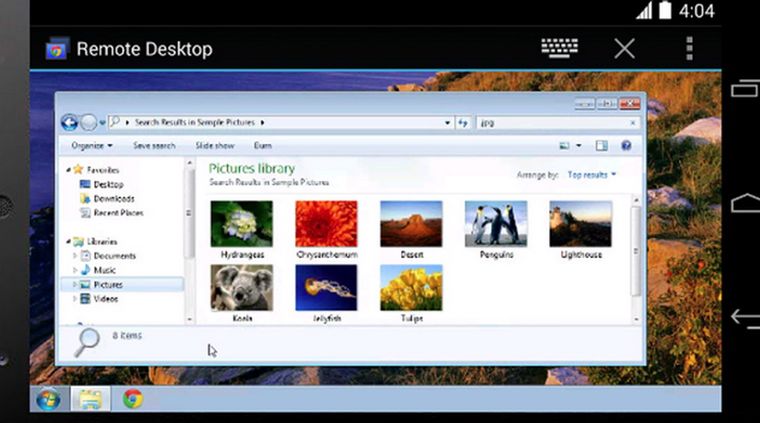The image size is (760, 423).
Task: Click the navigation pane scrollbar down arrow
Action: point(189,319)
